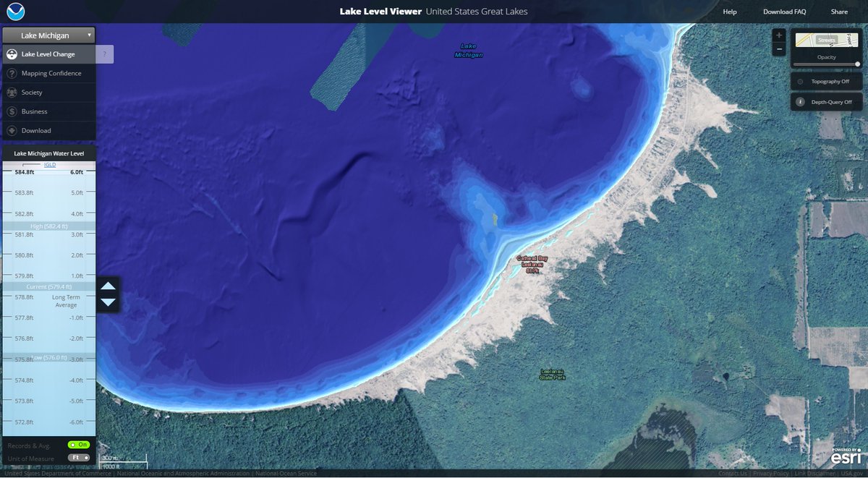Follow the IGLD link in water level panel
Screen dimensions: 868x478
50,165
